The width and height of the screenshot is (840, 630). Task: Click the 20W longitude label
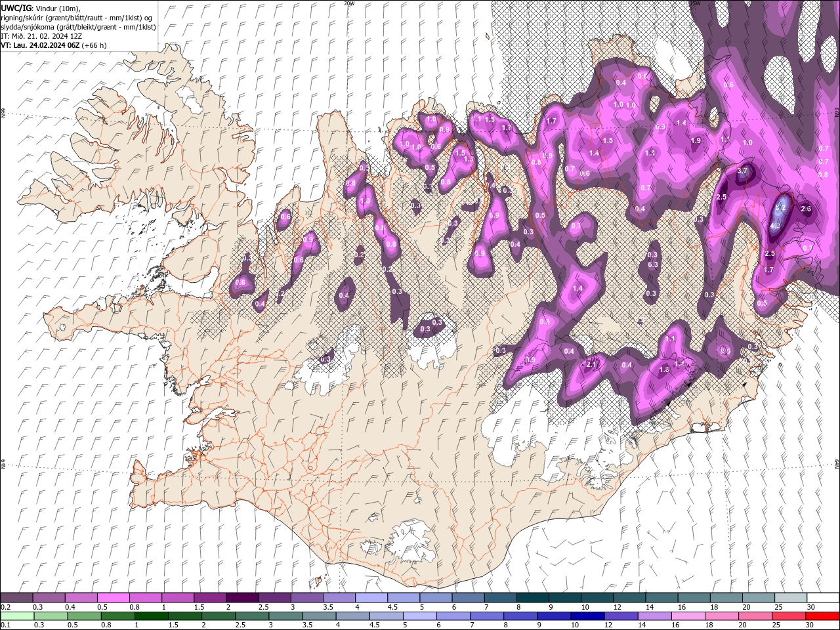(x=349, y=3)
